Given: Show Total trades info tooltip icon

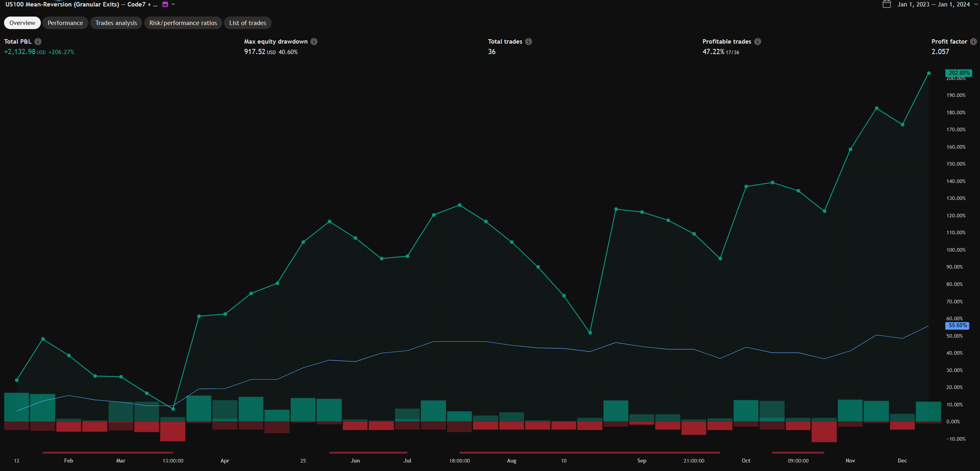Looking at the screenshot, I should pyautogui.click(x=529, y=42).
